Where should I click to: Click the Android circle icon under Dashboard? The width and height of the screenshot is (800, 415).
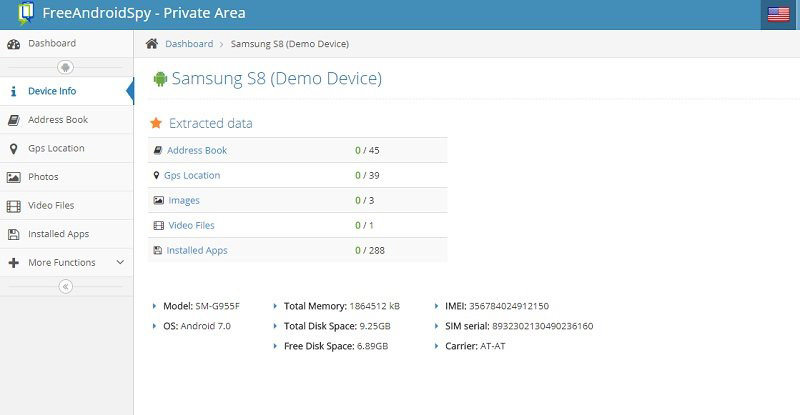[65, 67]
